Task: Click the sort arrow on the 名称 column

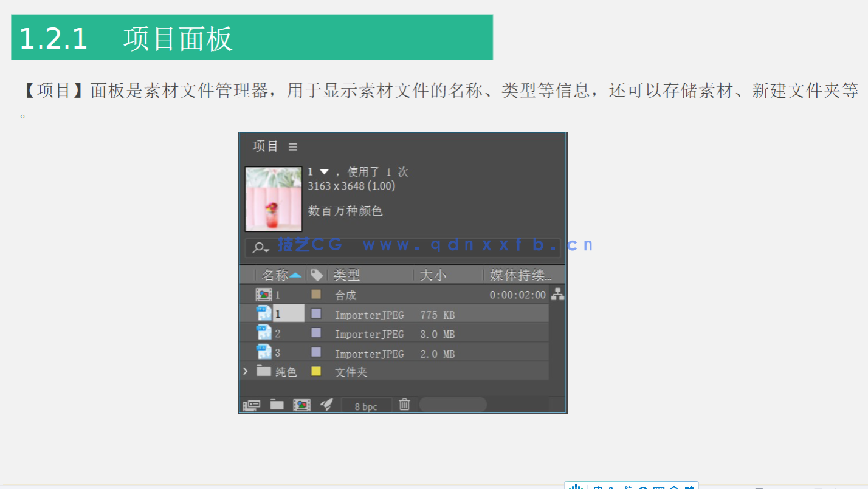Action: tap(297, 274)
